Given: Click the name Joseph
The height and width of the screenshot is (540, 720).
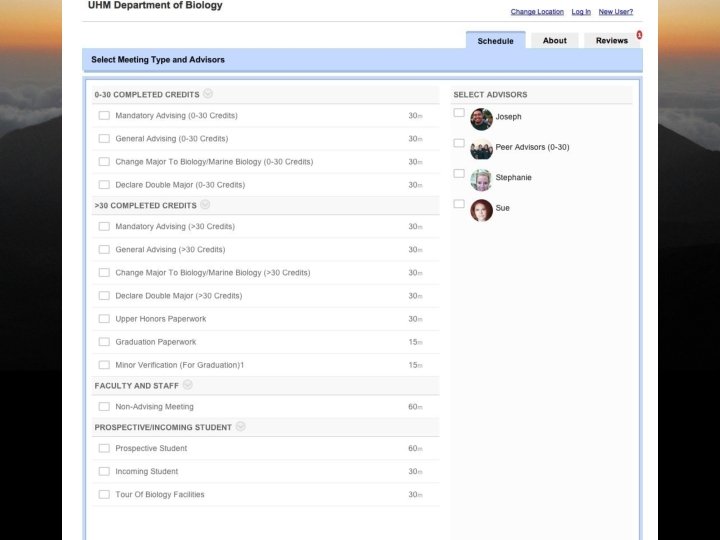Looking at the screenshot, I should click(508, 117).
